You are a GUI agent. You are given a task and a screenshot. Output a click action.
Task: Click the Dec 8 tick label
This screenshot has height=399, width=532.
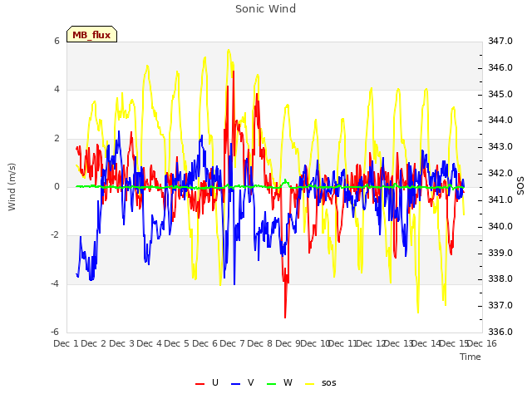pos(259,343)
